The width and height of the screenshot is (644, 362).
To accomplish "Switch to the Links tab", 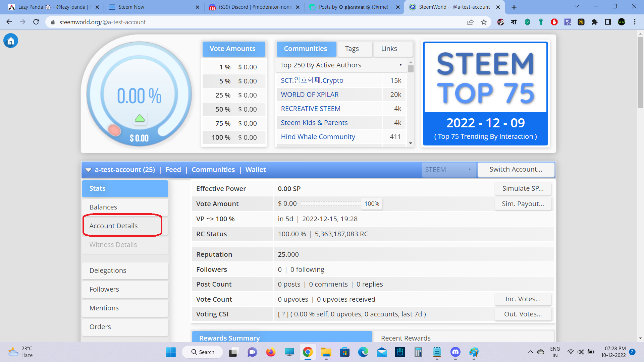I will [389, 49].
